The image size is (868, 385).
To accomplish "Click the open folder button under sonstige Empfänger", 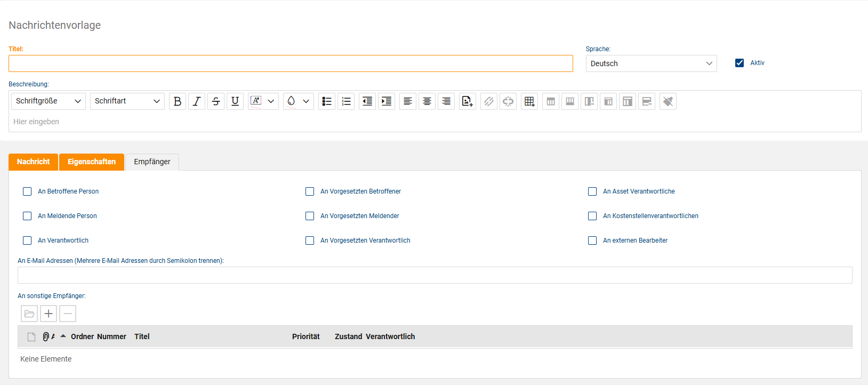I will click(x=29, y=314).
